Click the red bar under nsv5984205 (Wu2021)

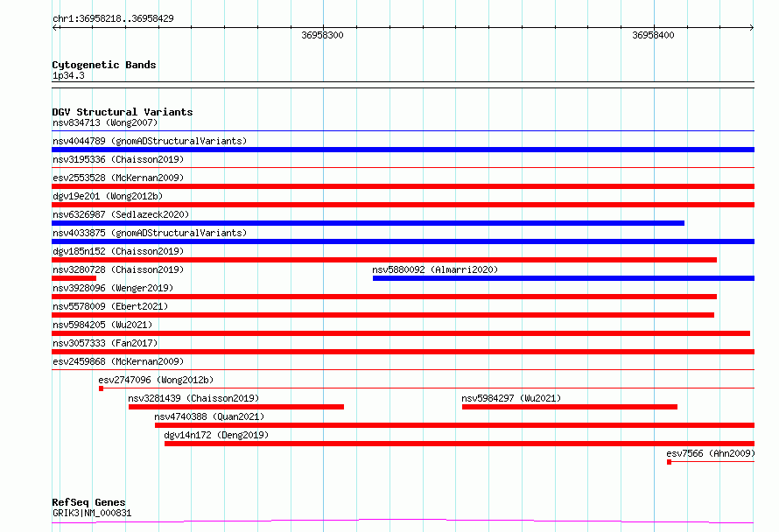click(x=401, y=333)
